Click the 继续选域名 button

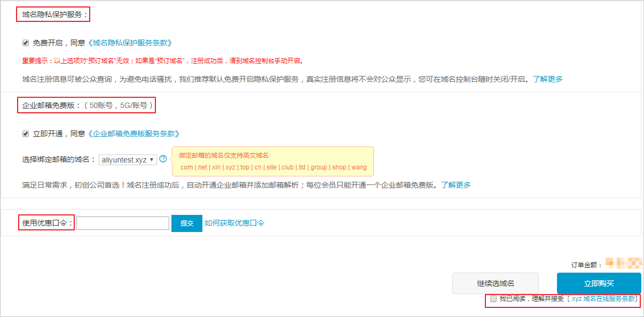[495, 283]
